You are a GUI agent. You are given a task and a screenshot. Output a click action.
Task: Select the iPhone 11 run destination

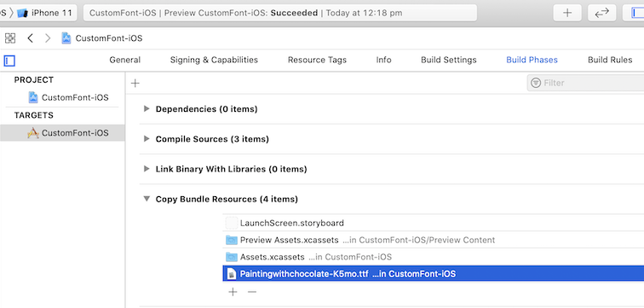click(45, 13)
